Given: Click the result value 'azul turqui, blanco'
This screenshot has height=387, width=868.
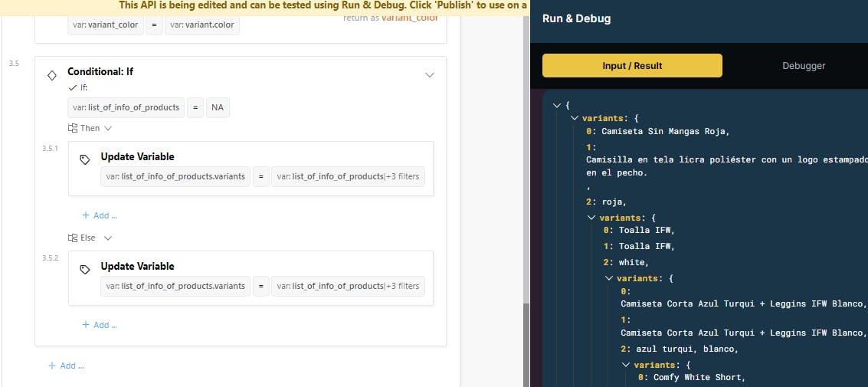Looking at the screenshot, I should pos(687,349).
